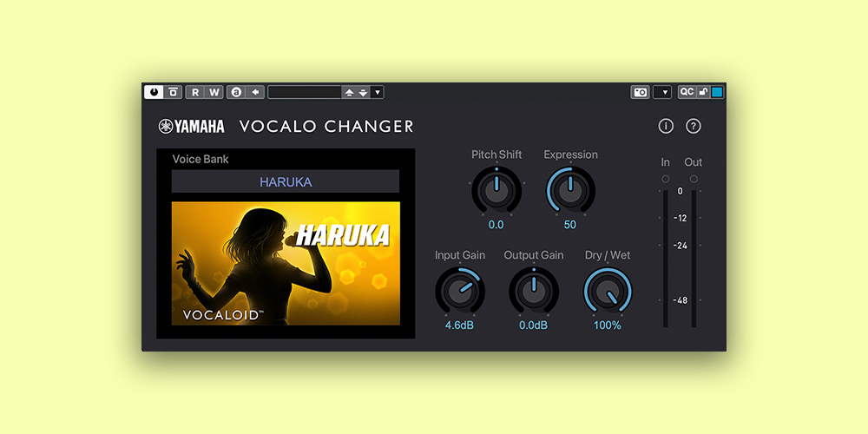Click the A/B comparison icon

236,92
